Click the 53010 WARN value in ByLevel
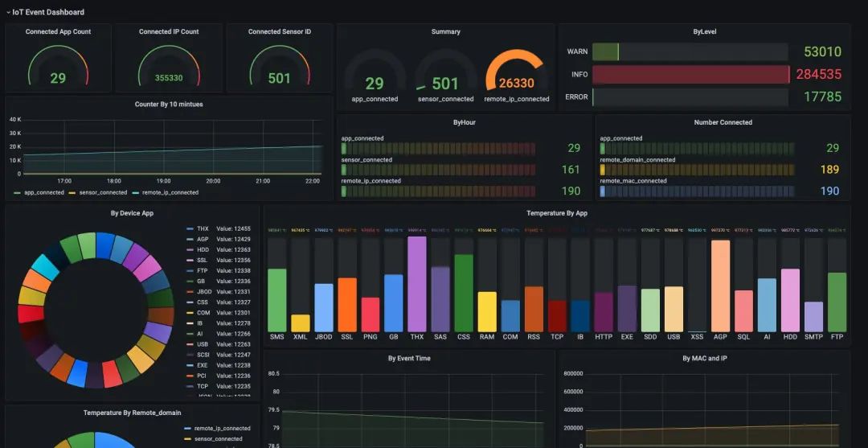The image size is (868, 448). click(x=823, y=52)
